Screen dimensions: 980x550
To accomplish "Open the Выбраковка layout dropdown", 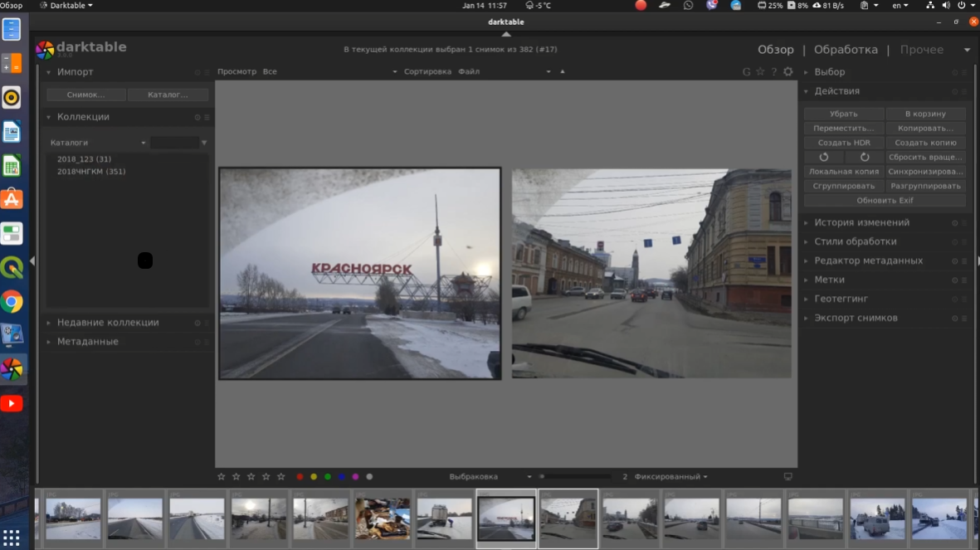I will coord(490,477).
